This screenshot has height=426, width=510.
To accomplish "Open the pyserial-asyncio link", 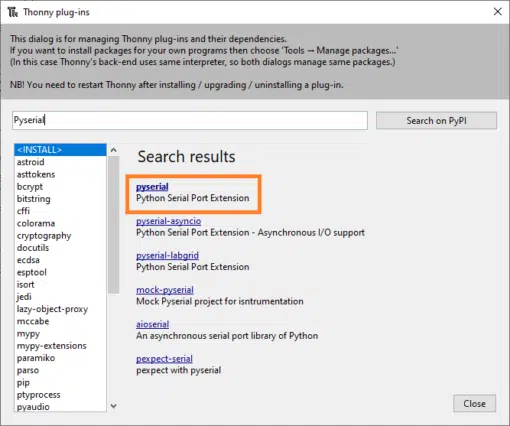I will pos(168,221).
